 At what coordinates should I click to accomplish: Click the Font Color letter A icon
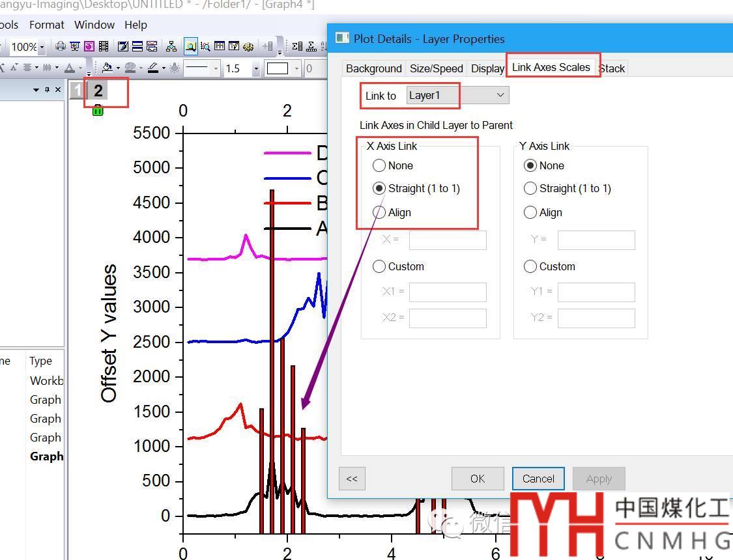point(70,68)
